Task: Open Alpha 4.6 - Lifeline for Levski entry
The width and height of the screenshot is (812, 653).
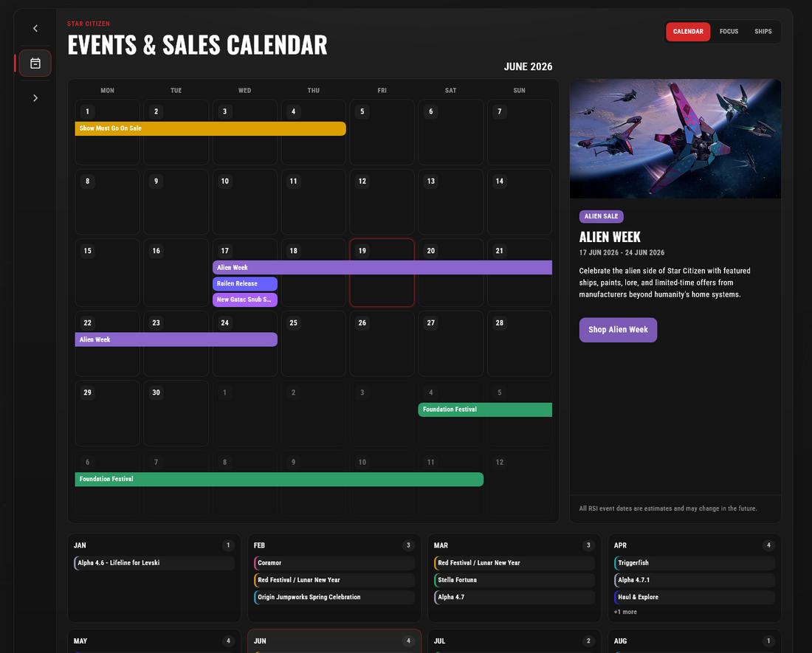Action: tap(154, 563)
